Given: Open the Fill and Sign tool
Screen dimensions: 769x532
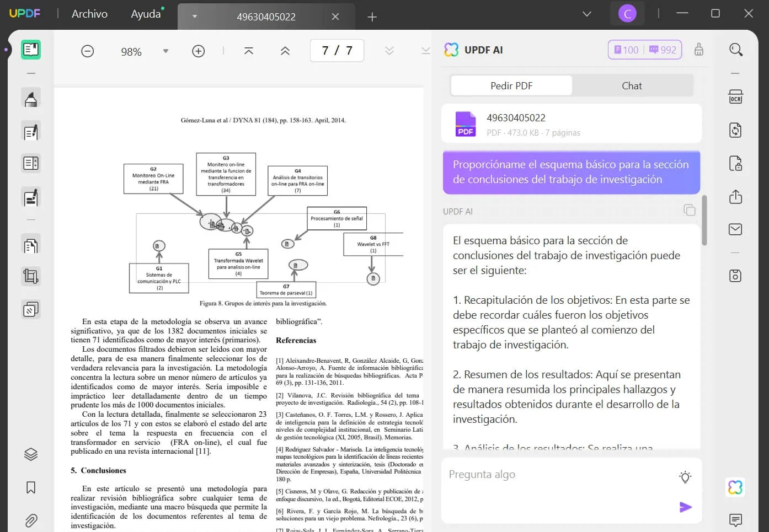Looking at the screenshot, I should click(x=31, y=197).
